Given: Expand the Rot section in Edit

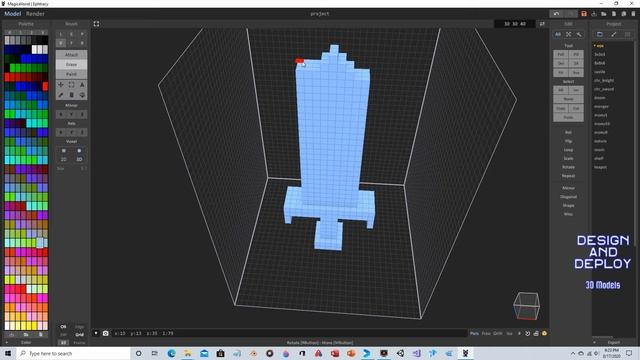Looking at the screenshot, I should (569, 133).
